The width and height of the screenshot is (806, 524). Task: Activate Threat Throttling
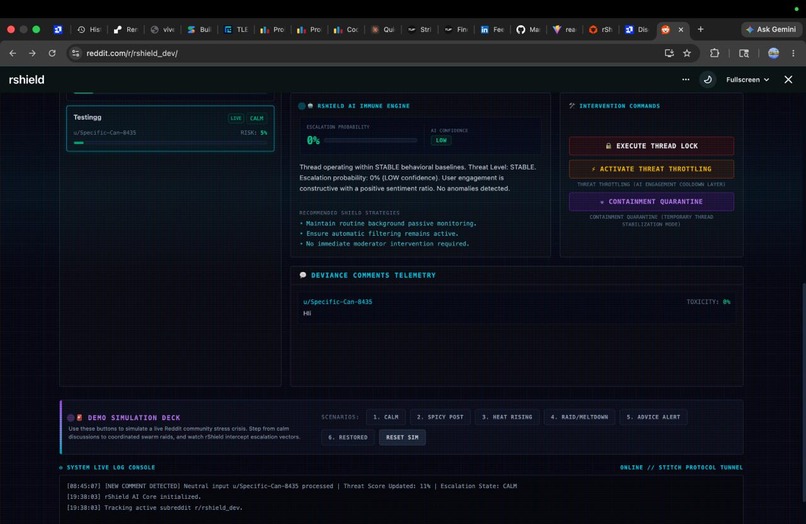click(x=651, y=169)
